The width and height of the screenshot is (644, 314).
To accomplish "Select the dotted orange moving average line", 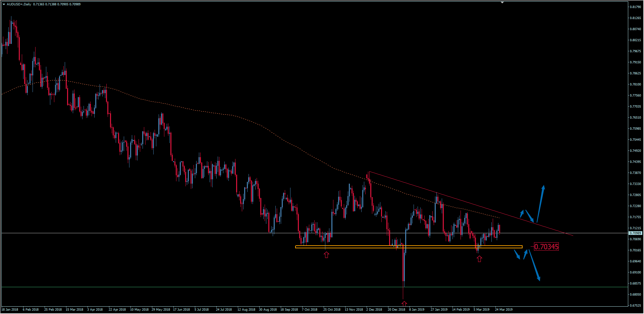I will tap(201, 111).
